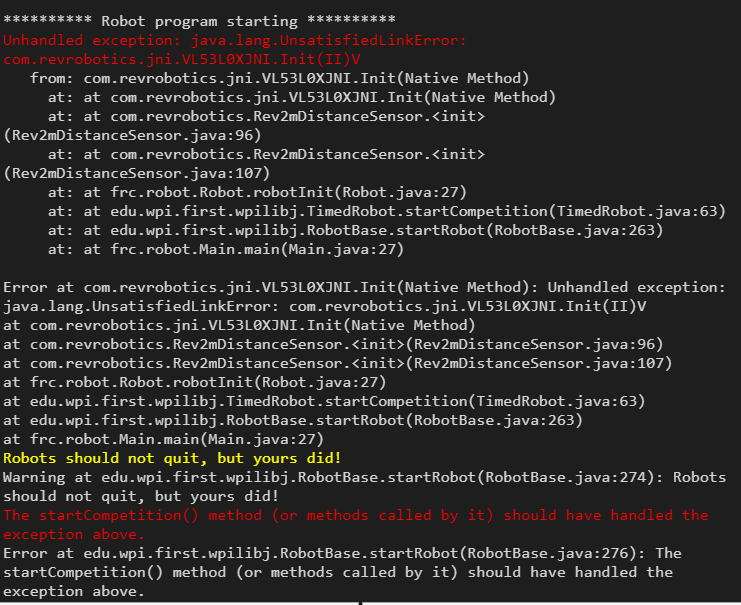Click yellow 'Robots should not quit, but yours did!'
This screenshot has width=741, height=605.
click(x=172, y=458)
